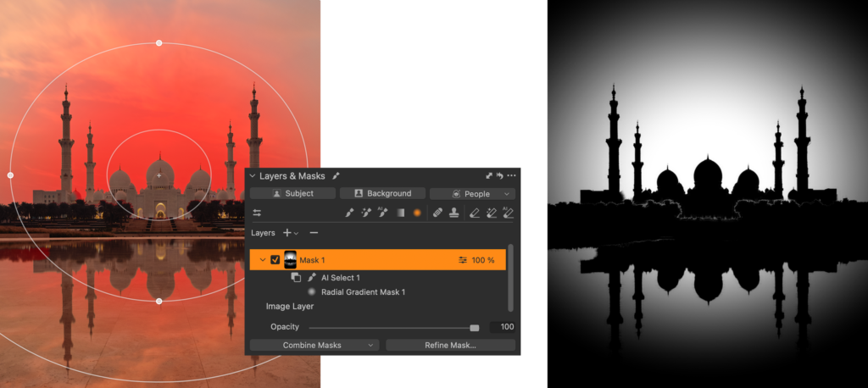
Task: Select the Magic Brush tool
Action: [366, 213]
